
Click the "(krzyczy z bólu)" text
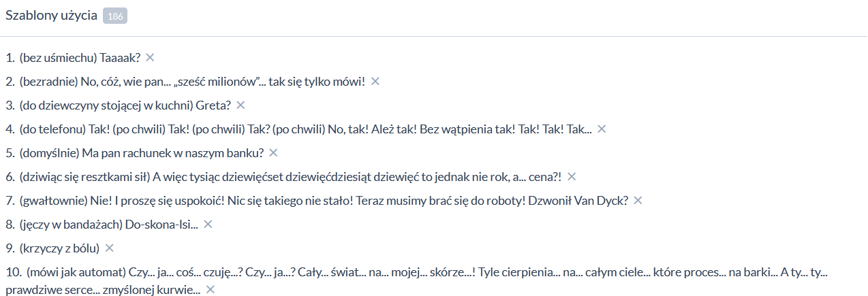coord(60,248)
